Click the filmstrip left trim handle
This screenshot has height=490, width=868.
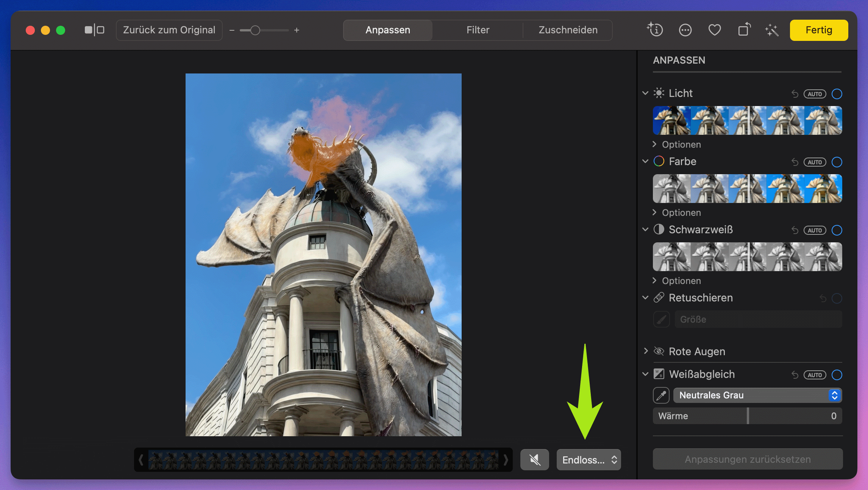pos(141,460)
